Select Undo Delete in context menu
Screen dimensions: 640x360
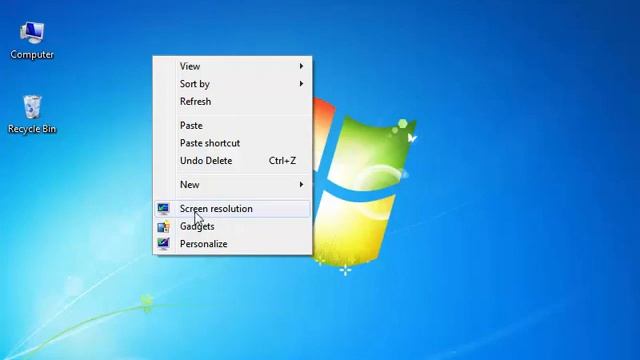click(232, 160)
